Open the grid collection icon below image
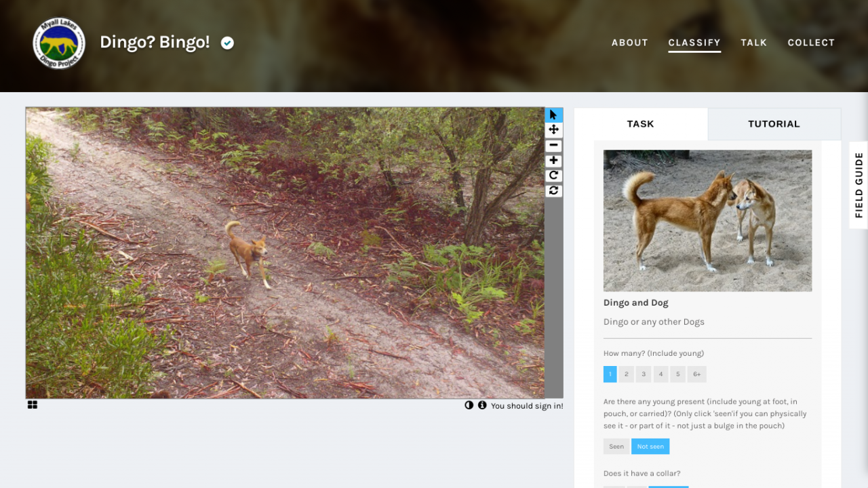The image size is (868, 488). 33,405
